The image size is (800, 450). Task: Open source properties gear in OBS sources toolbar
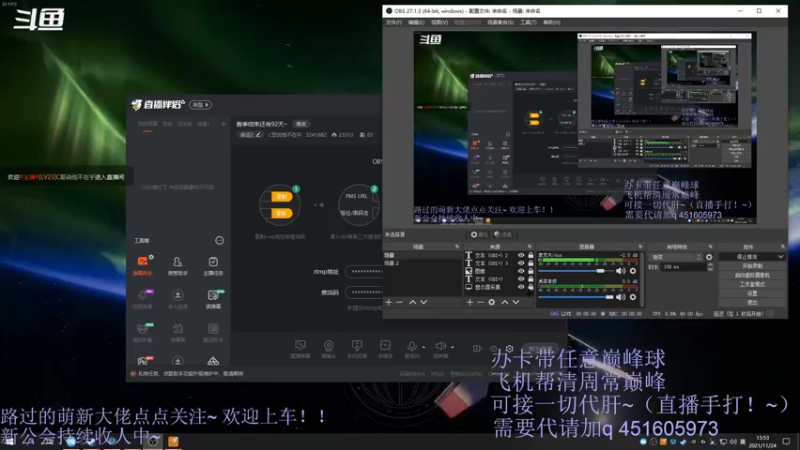(491, 302)
